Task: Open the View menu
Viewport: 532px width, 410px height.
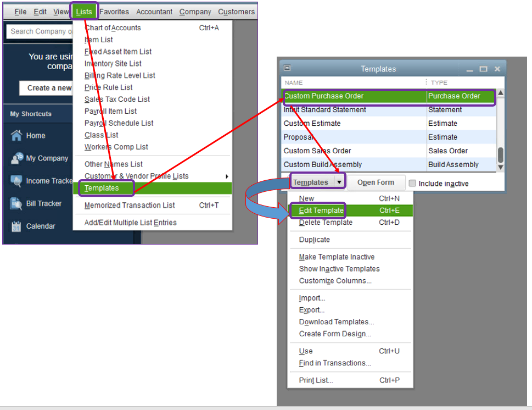Action: tap(61, 12)
